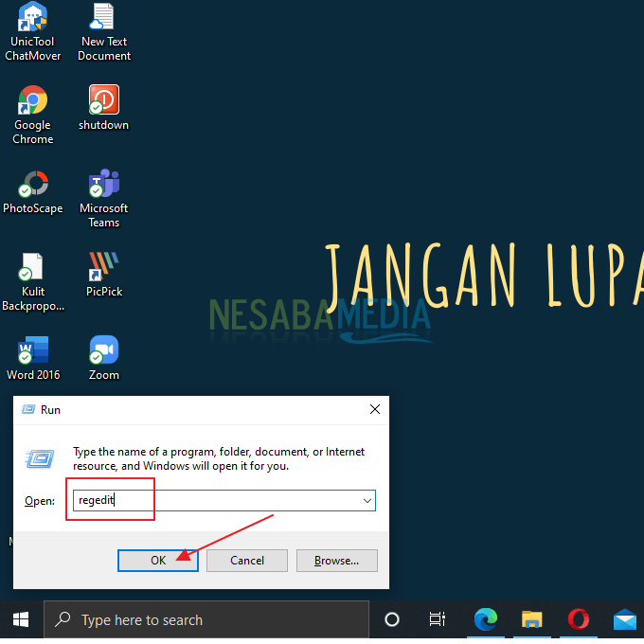Open the Windows Start menu
The height and width of the screenshot is (644, 644).
(20, 620)
